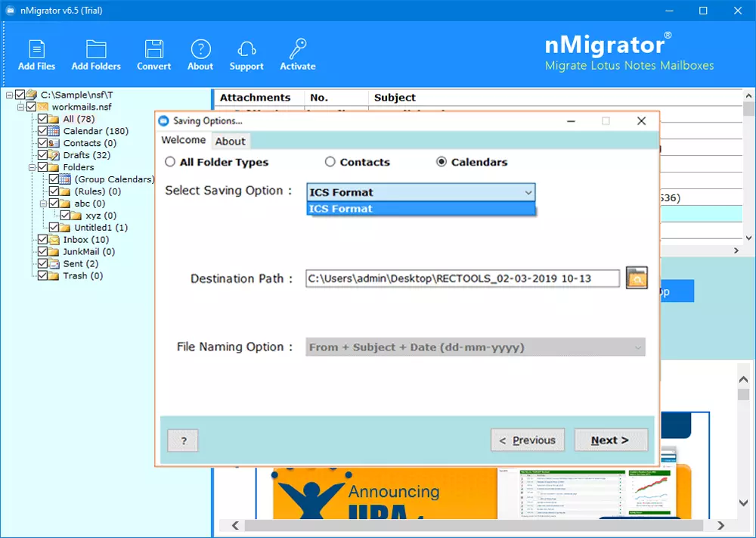Screen dimensions: 756x538
Task: Click the nMigrator app icon in the title bar
Action: click(10, 10)
